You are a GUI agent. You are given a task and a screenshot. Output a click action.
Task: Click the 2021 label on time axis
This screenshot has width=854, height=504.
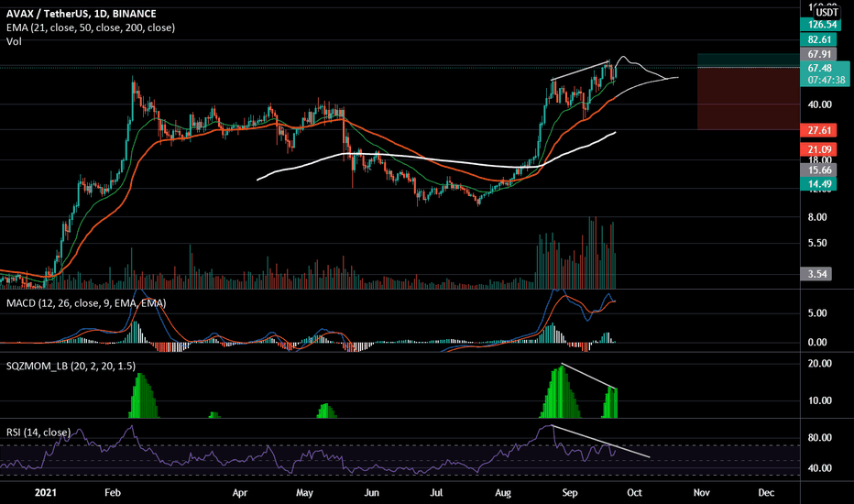[45, 493]
